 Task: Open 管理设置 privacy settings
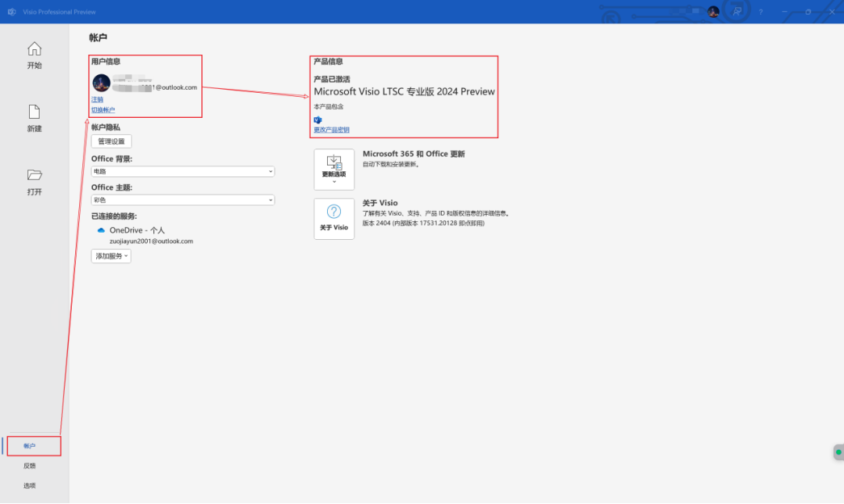pos(111,141)
